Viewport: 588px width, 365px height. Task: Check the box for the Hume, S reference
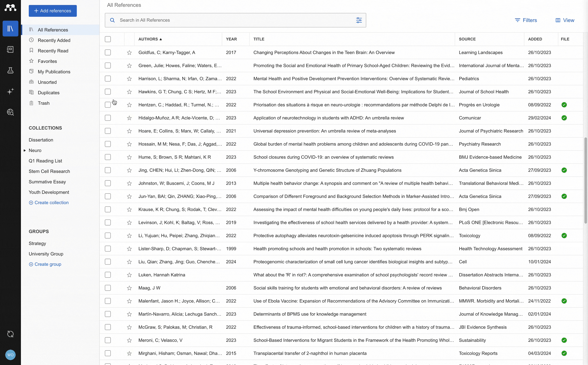(108, 157)
